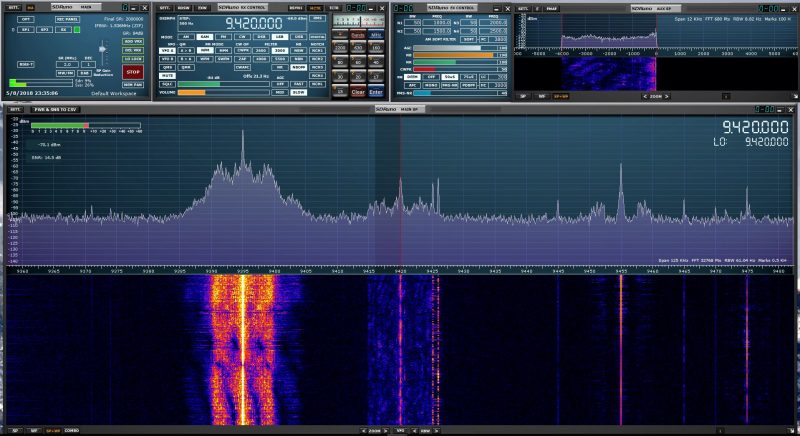
Task: Click the orange MA button in Main window
Action: (30, 8)
